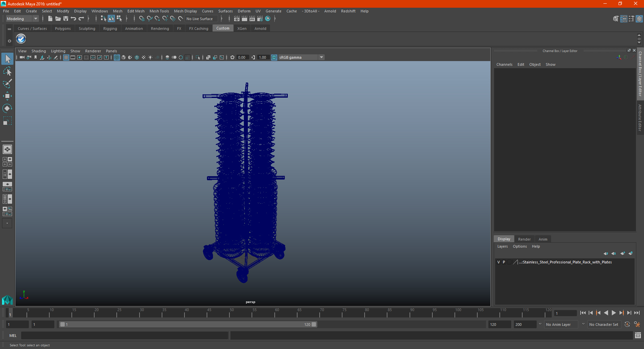Toggle use all lights in viewport

click(150, 57)
